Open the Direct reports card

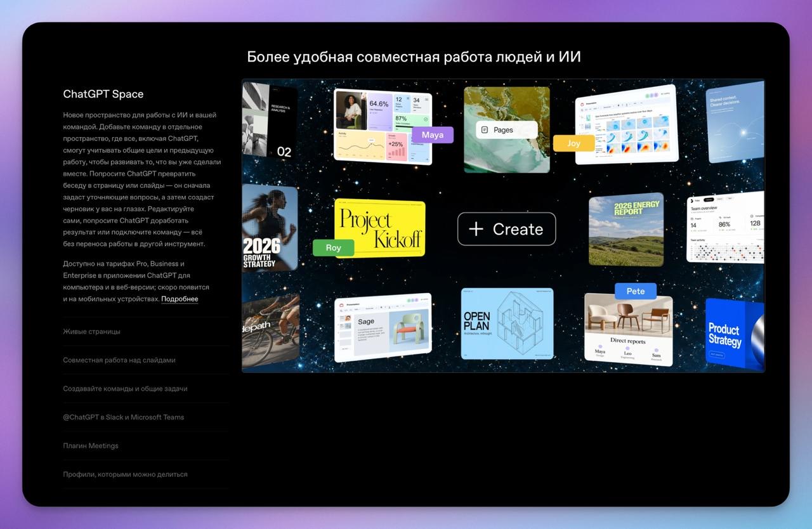628,330
